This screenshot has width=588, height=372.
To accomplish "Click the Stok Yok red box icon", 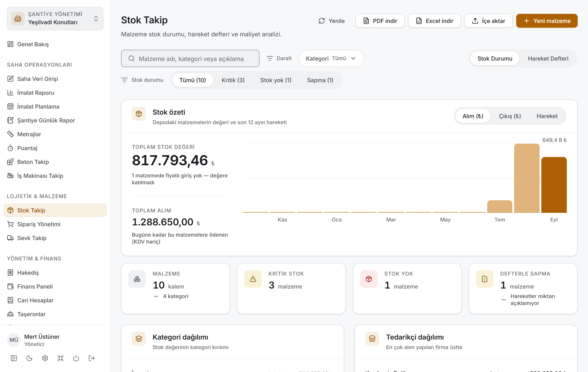I will tap(369, 279).
